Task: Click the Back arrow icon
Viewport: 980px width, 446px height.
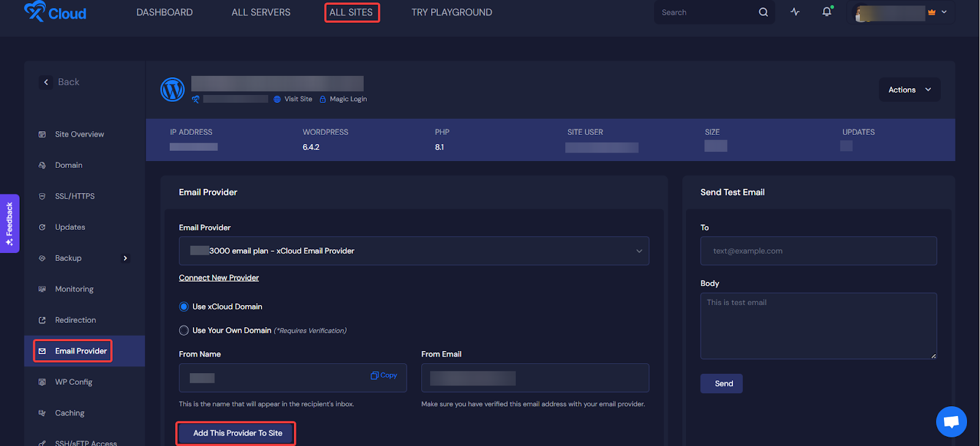Action: 46,82
